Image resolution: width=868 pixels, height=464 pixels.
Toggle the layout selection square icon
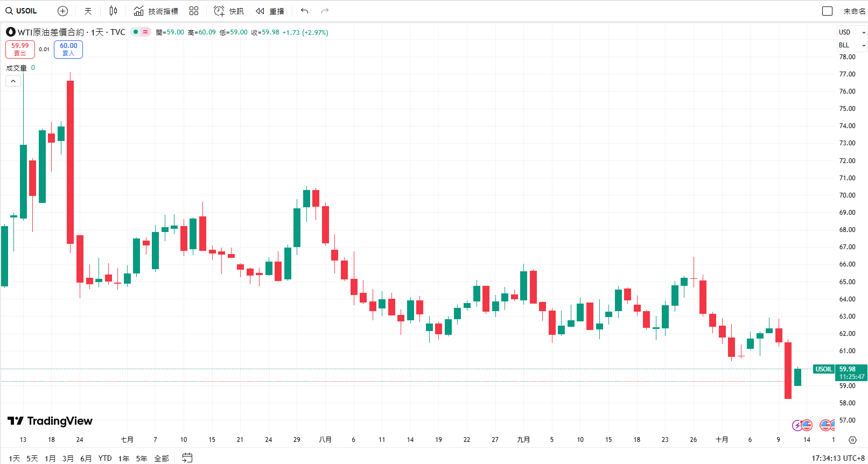click(828, 11)
